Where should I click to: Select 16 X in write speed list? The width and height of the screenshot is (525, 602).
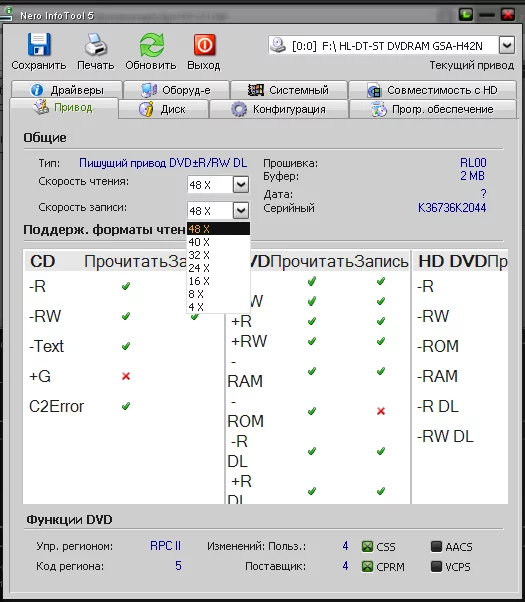(x=219, y=281)
